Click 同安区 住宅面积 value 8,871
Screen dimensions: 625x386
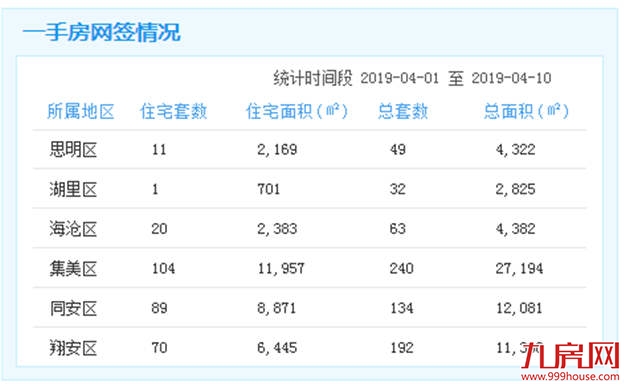coord(277,308)
